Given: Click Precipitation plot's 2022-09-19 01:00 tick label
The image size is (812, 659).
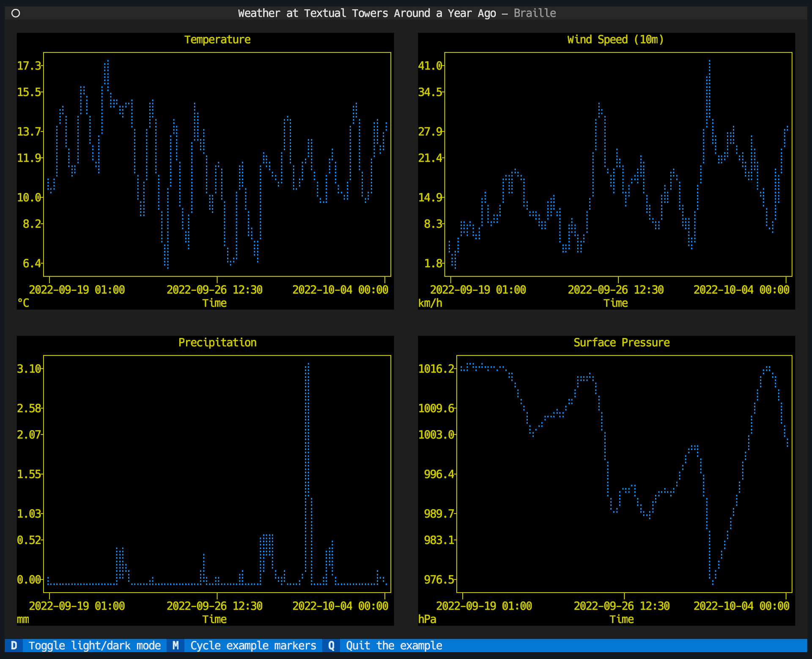Looking at the screenshot, I should 77,606.
